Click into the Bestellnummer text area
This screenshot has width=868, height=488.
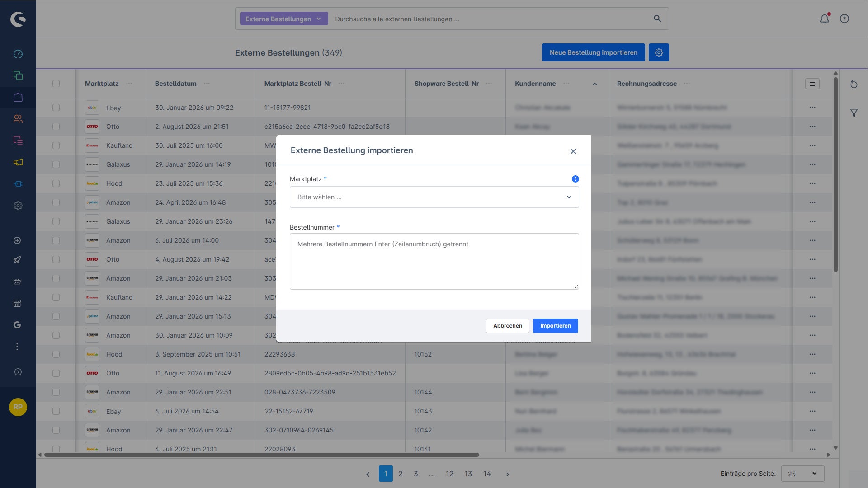coord(434,261)
